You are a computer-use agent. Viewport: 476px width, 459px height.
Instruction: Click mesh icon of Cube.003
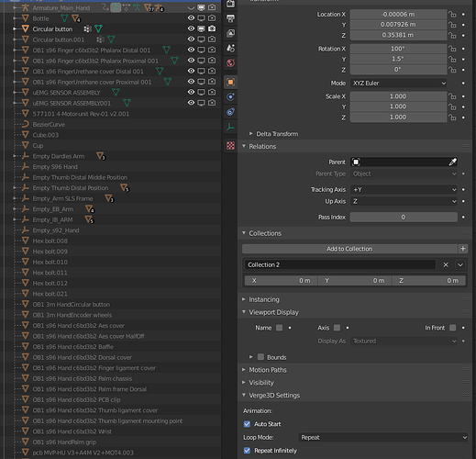pos(26,135)
